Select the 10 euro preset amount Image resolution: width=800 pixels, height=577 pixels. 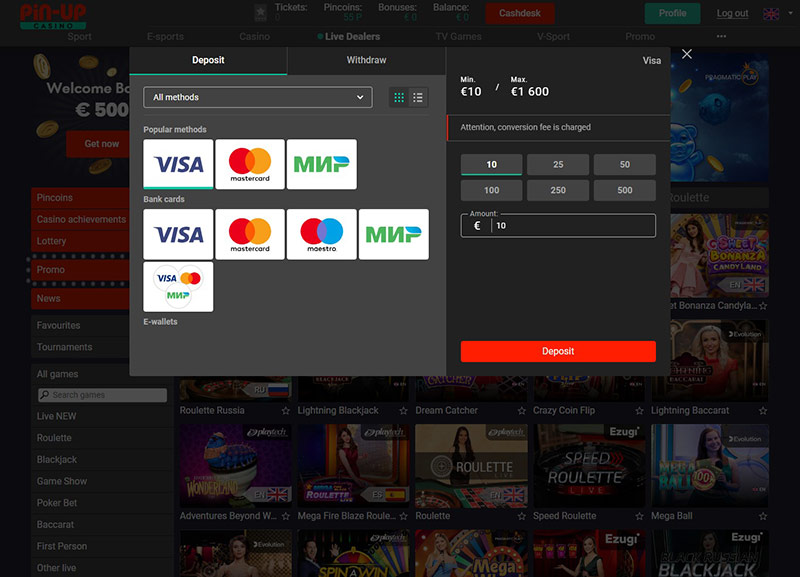tap(491, 164)
